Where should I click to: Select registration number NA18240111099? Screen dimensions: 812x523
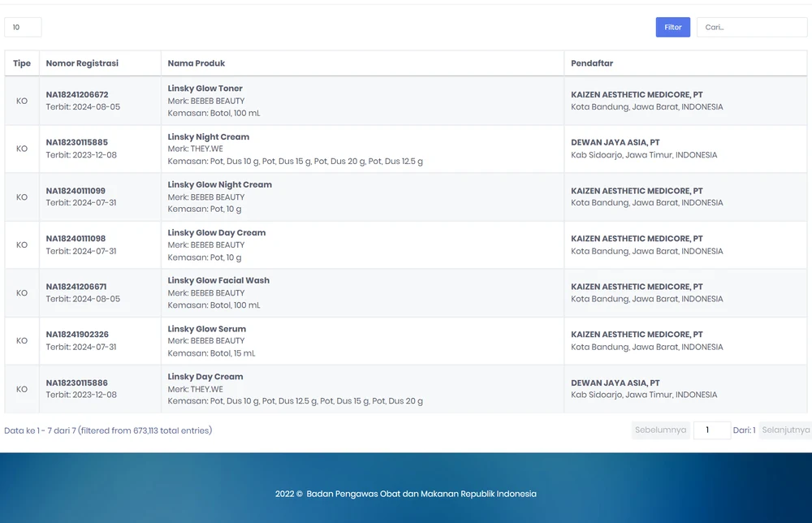pyautogui.click(x=76, y=191)
